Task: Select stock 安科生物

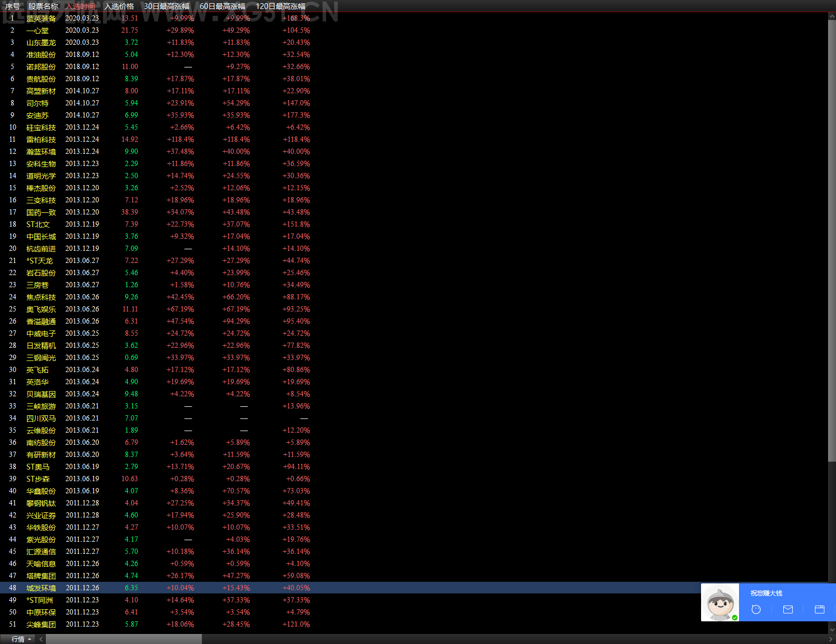Action: [x=41, y=164]
